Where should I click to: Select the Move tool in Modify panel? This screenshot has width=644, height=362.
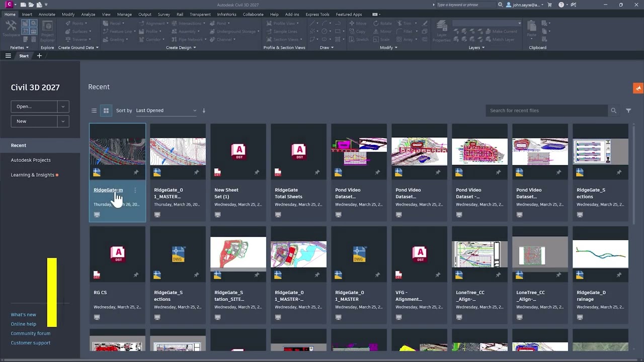coord(358,23)
